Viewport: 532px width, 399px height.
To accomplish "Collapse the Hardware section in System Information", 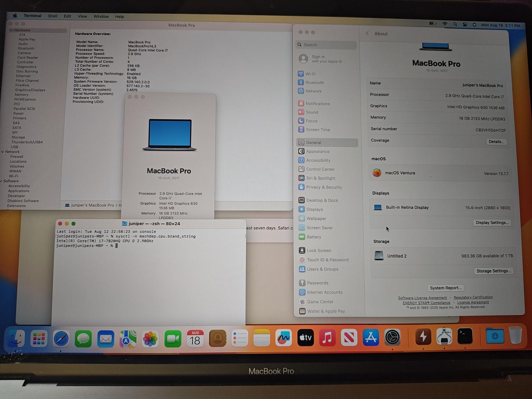I will click(x=11, y=30).
